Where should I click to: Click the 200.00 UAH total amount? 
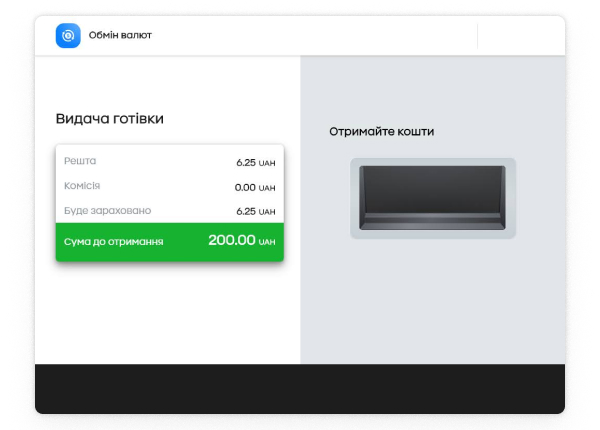[x=240, y=241]
